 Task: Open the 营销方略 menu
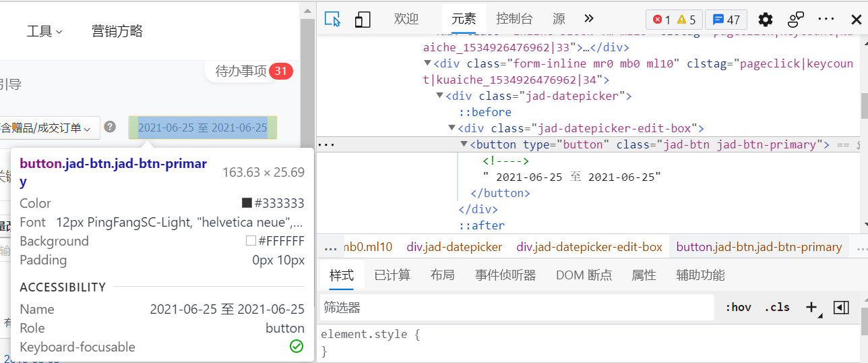117,31
